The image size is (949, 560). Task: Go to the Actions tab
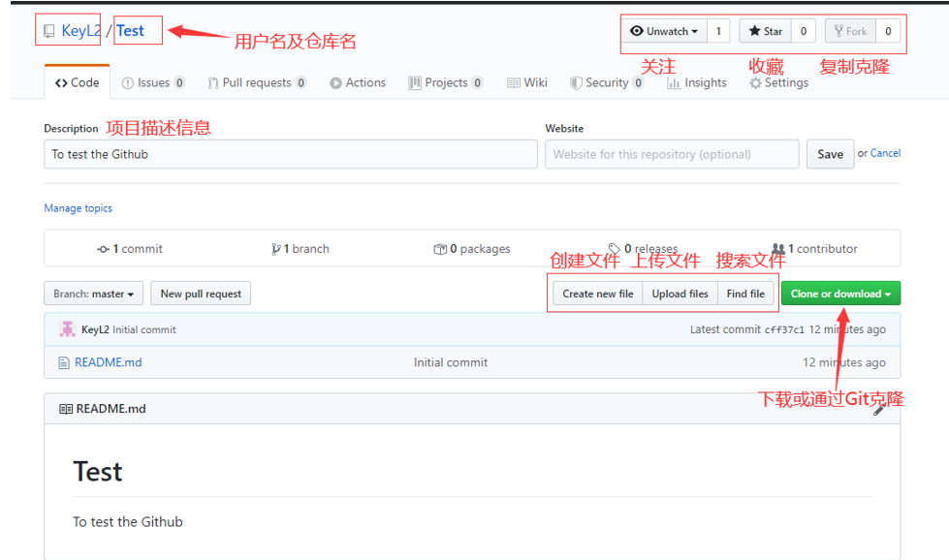[358, 83]
